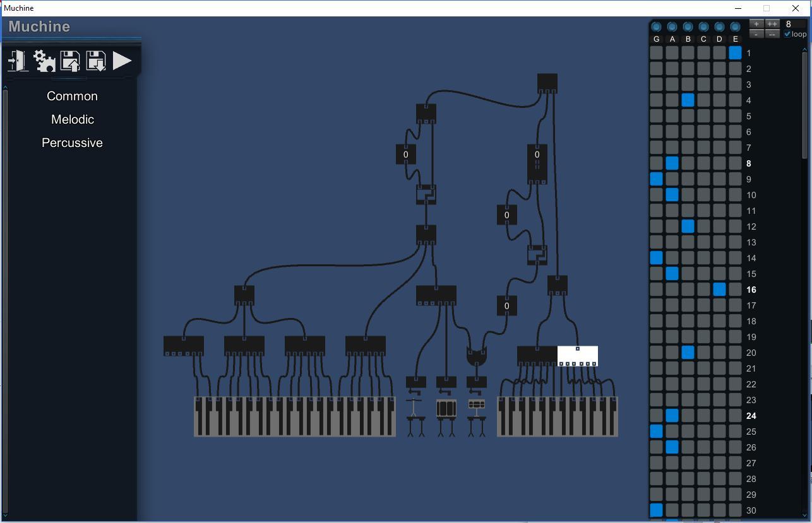Click the single plus button
This screenshot has width=812, height=523.
pos(756,25)
